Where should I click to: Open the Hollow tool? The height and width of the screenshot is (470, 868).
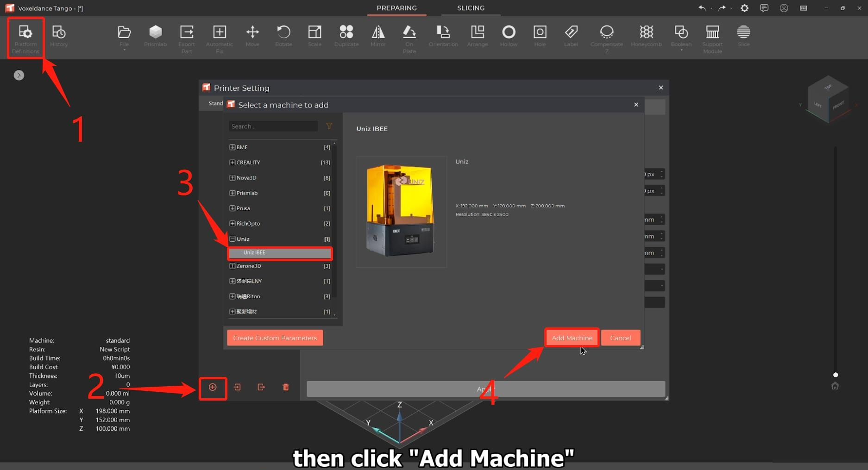pos(509,37)
